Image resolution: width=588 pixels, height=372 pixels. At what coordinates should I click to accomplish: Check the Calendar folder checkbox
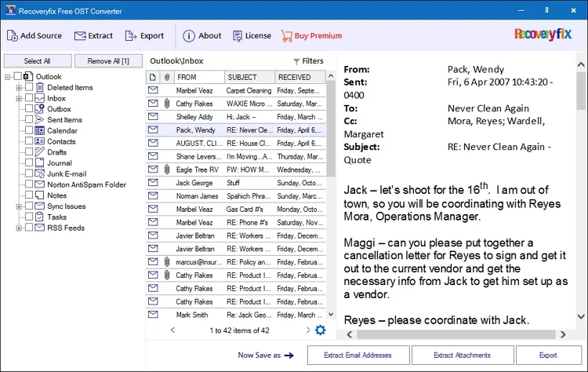[x=29, y=130]
